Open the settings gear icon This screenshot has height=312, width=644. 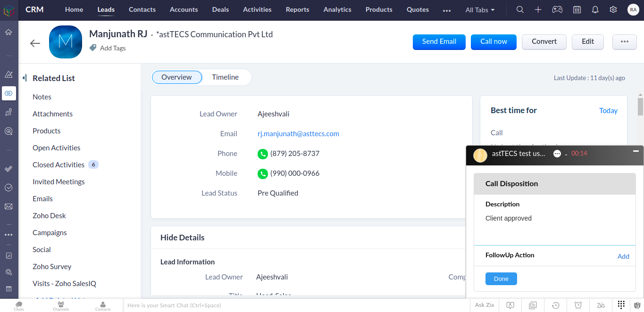(613, 9)
